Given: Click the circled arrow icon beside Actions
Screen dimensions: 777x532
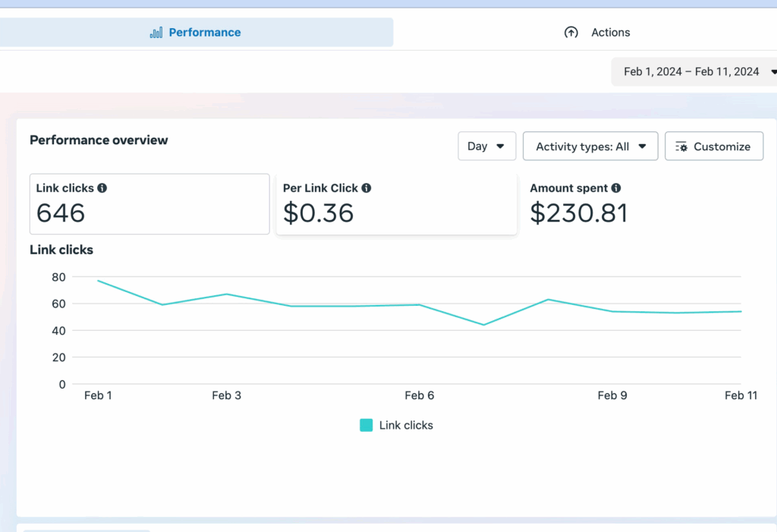Looking at the screenshot, I should 571,32.
